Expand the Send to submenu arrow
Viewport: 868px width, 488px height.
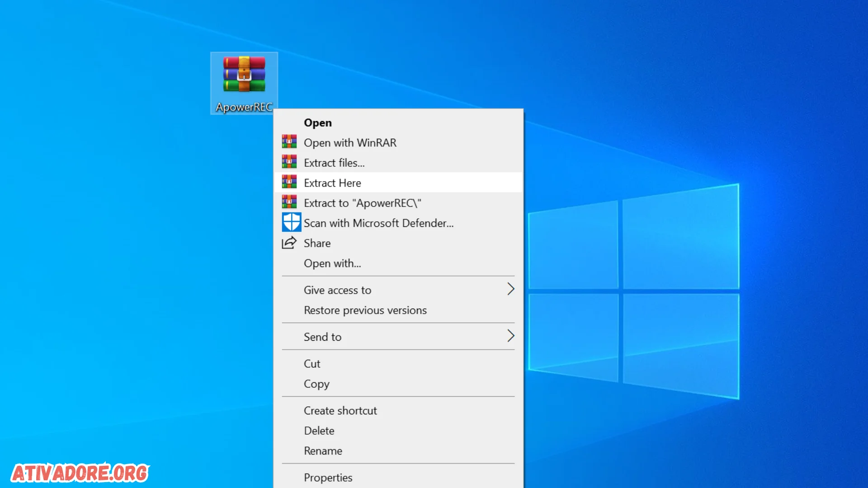coord(510,336)
